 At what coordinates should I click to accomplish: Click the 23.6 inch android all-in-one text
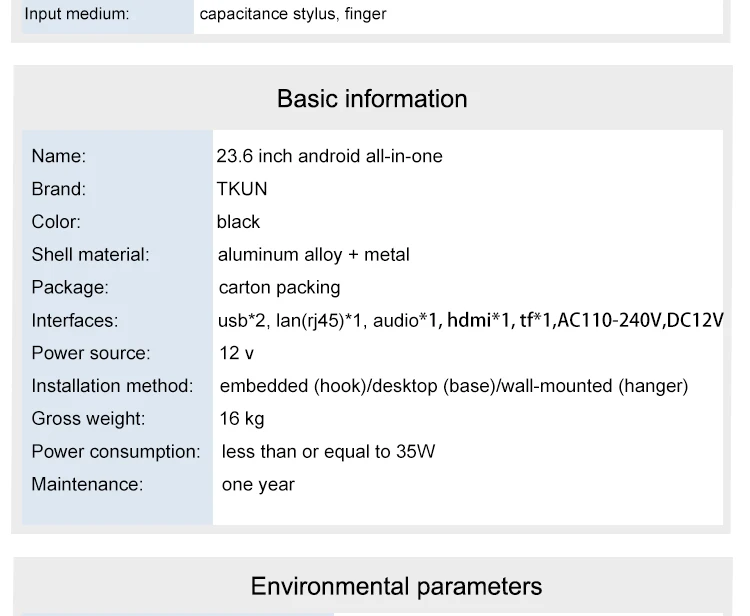(329, 156)
